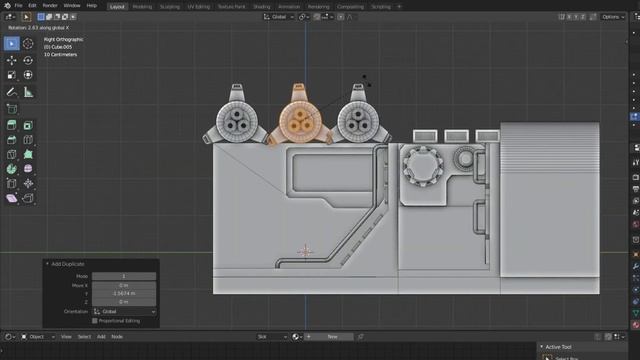Open the Add menu in bottom editor

(x=101, y=337)
